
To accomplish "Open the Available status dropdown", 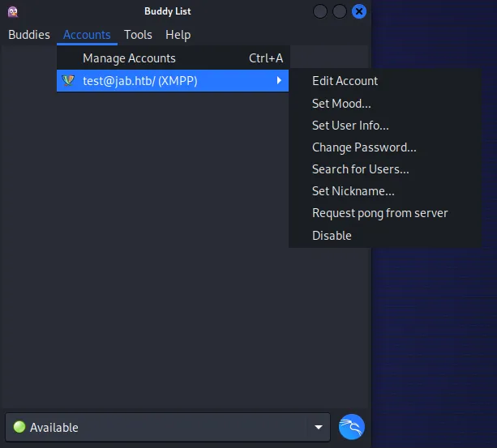I will (168, 427).
